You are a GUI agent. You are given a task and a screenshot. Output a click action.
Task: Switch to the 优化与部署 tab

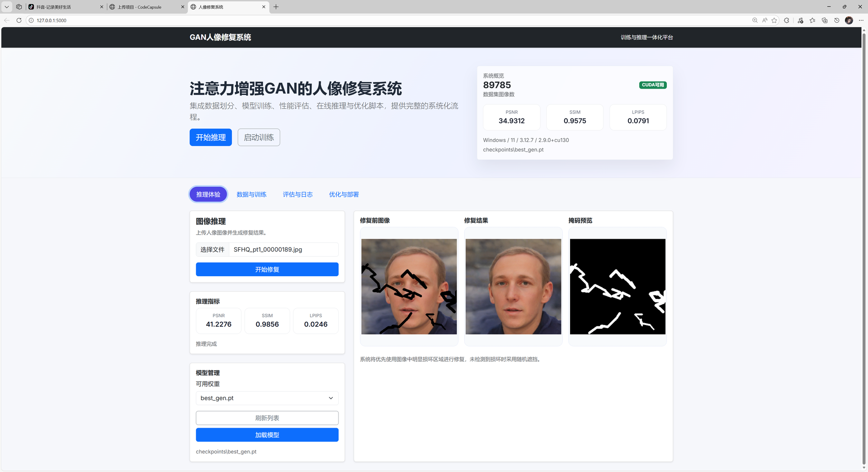tap(344, 194)
